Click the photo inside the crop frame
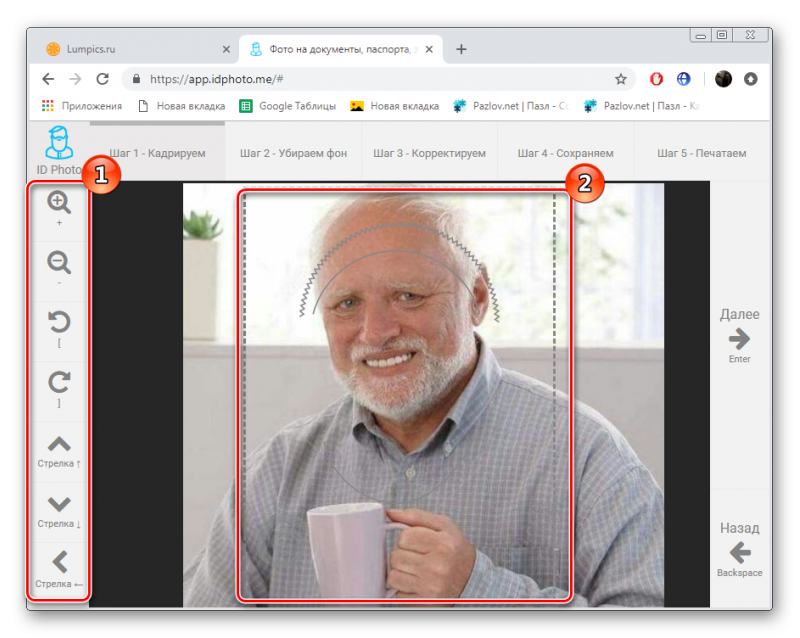Screen dimensions: 800x638 (405, 396)
